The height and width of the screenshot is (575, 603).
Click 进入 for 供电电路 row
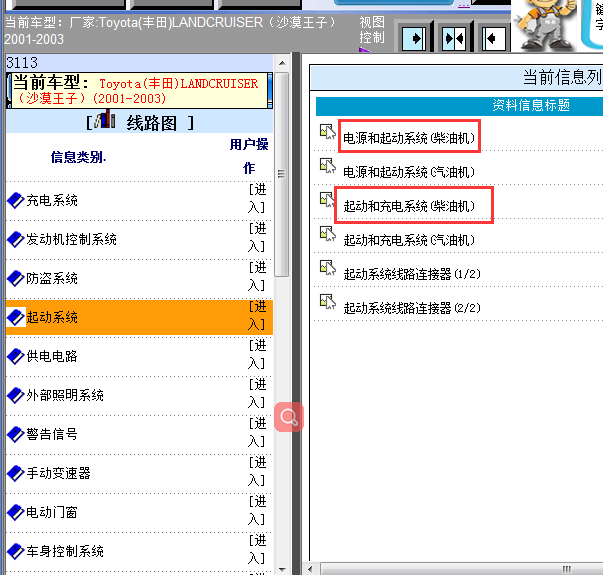[257, 354]
